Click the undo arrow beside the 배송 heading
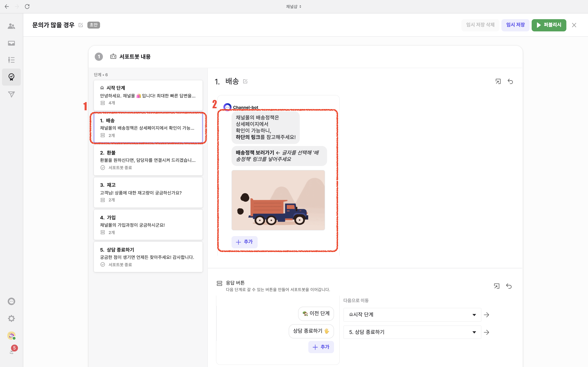The height and width of the screenshot is (367, 588). point(510,81)
